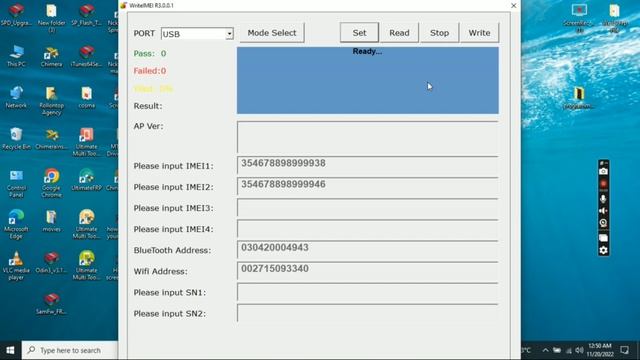Open the PORT dropdown arrow

(x=229, y=33)
